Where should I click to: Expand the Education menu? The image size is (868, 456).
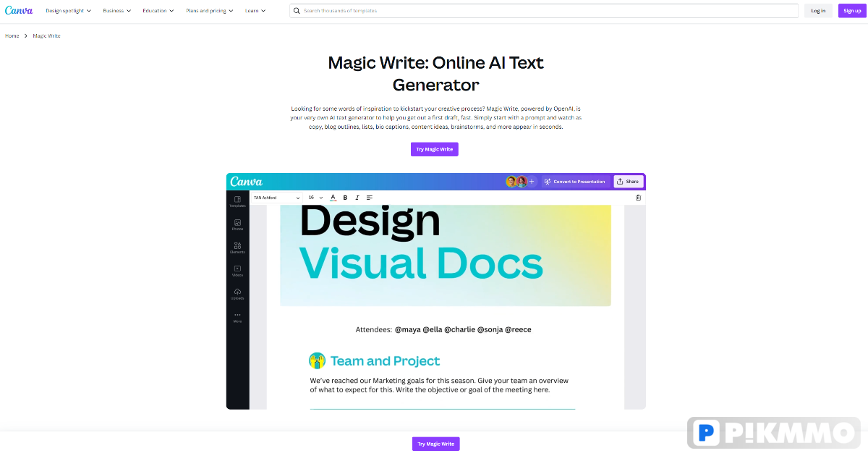[x=158, y=11]
